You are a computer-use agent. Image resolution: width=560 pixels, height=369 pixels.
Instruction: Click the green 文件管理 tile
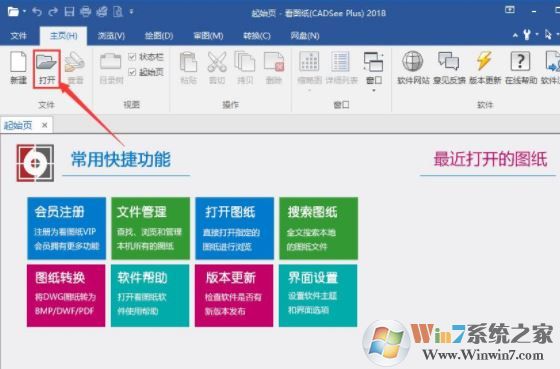point(150,228)
